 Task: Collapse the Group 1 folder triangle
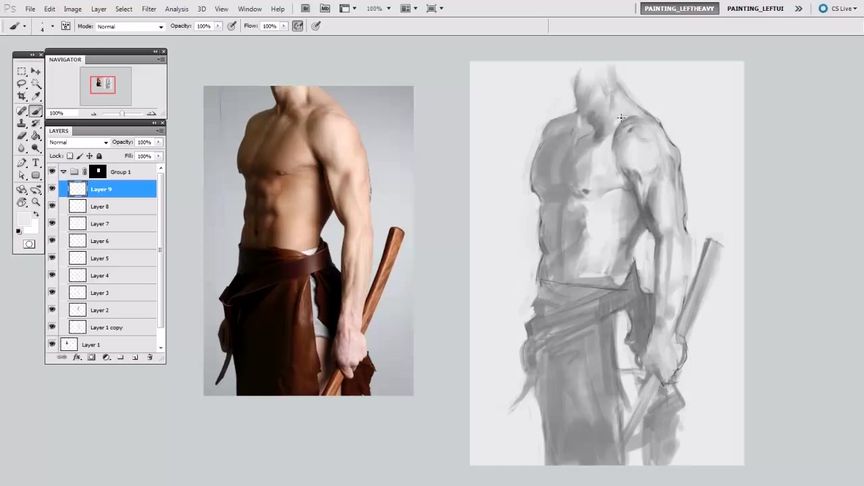[63, 172]
